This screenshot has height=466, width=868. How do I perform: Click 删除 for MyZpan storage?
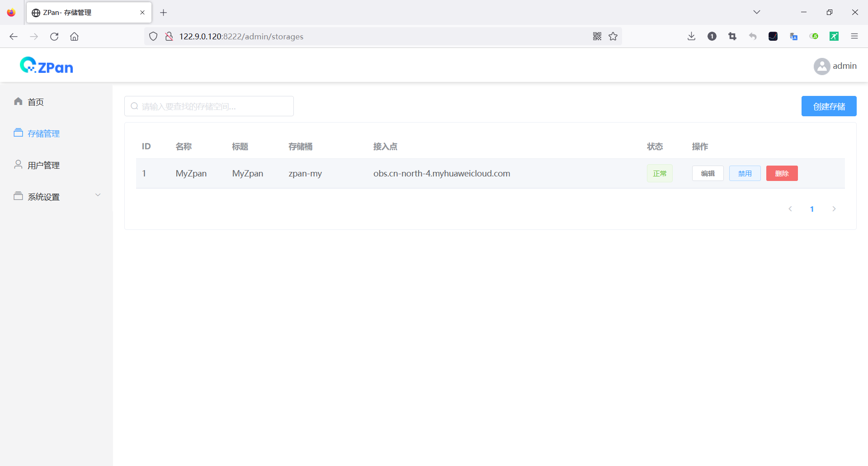coord(782,173)
